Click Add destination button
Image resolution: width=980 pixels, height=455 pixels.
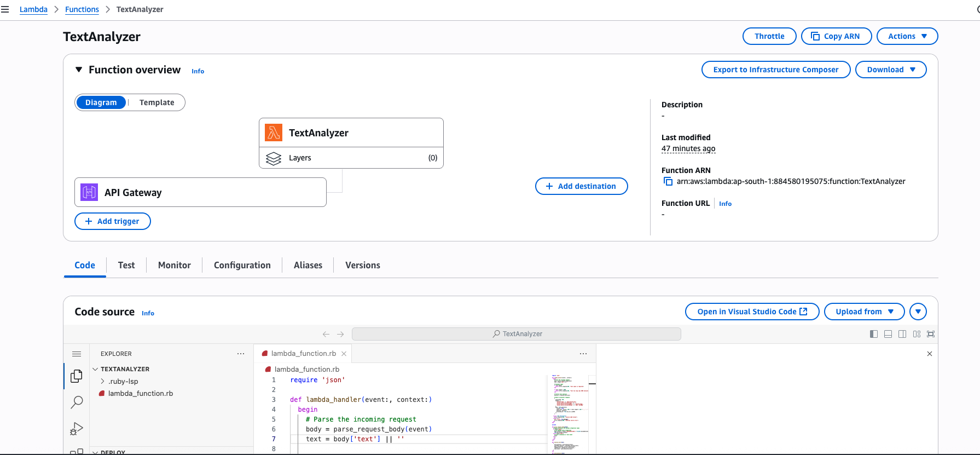click(x=581, y=186)
